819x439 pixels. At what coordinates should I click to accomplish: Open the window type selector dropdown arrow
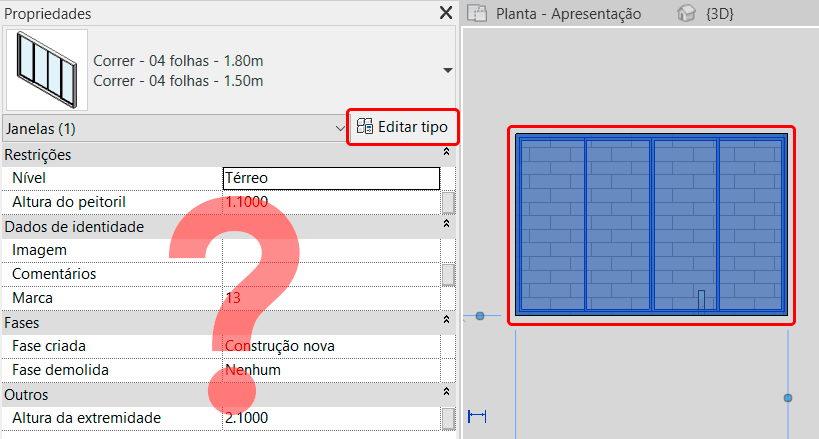coord(447,70)
